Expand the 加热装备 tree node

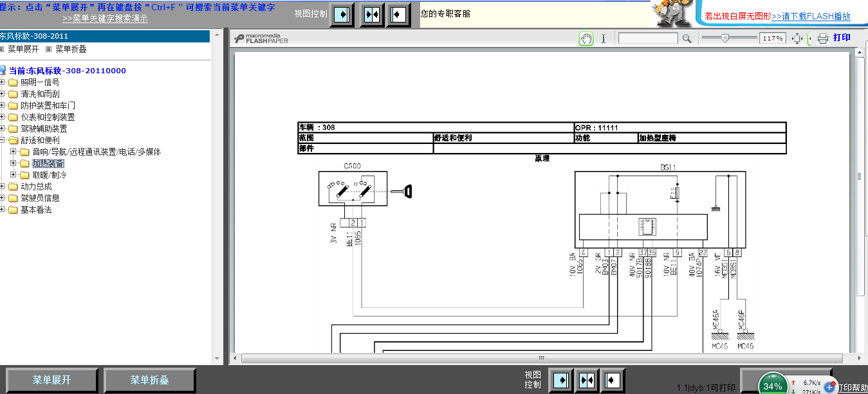pos(14,163)
